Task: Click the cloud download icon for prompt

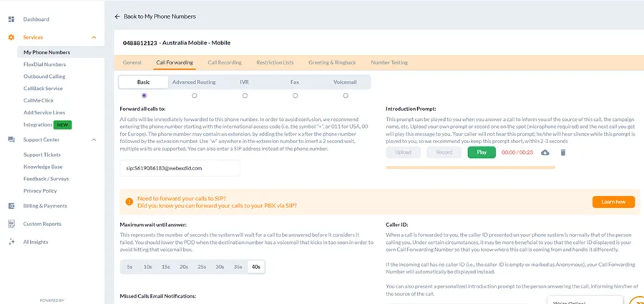Action: tap(545, 152)
